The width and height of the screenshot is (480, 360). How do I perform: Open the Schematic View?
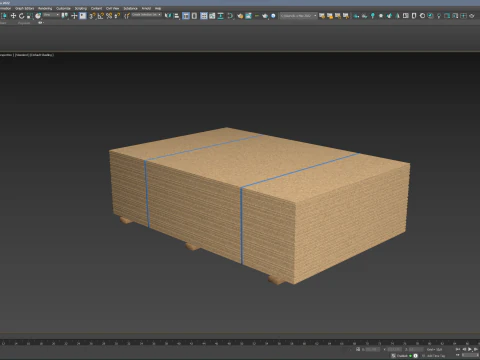pos(220,16)
